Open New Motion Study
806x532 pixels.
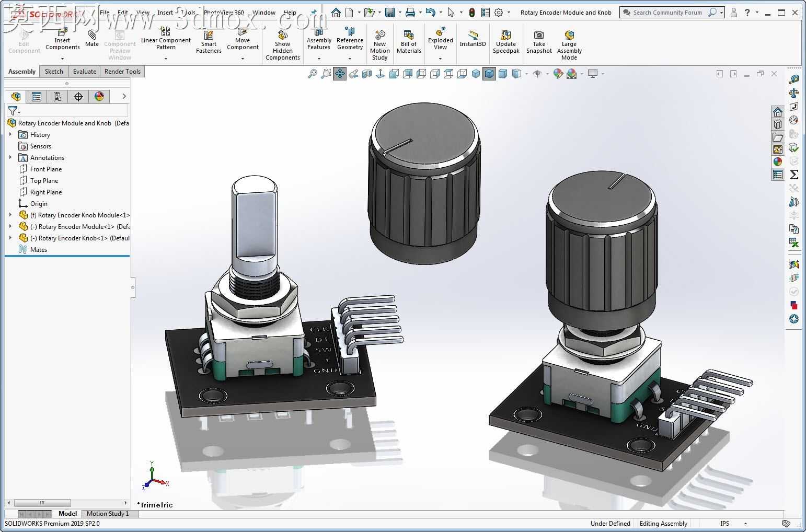pyautogui.click(x=380, y=44)
